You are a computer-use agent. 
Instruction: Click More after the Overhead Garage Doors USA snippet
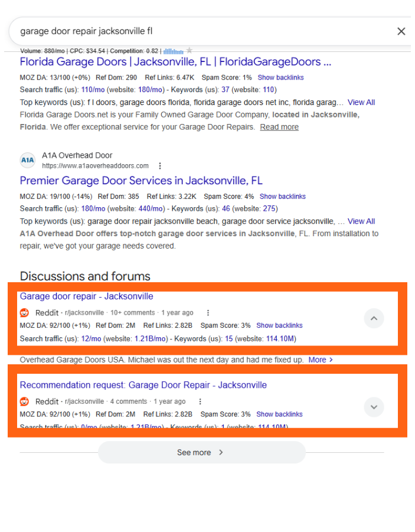[x=321, y=360]
